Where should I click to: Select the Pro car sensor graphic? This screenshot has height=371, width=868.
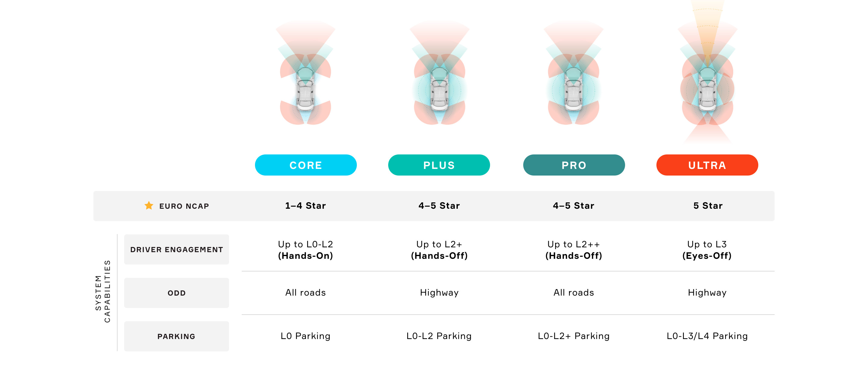click(x=574, y=74)
